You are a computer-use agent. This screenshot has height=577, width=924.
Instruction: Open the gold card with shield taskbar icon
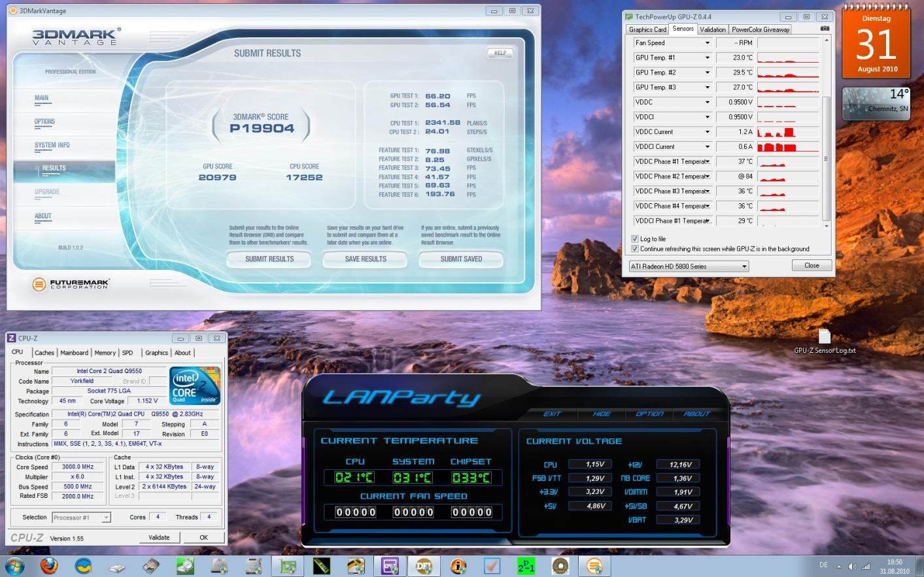pos(356,566)
